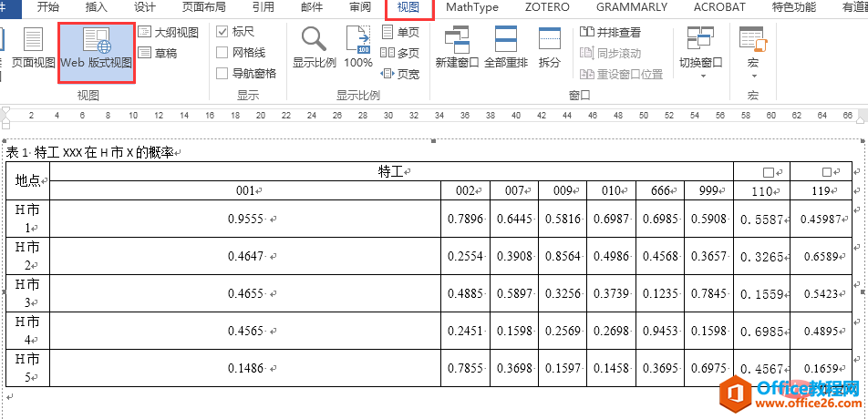
Task: Click the 999 column header cell
Action: (709, 190)
